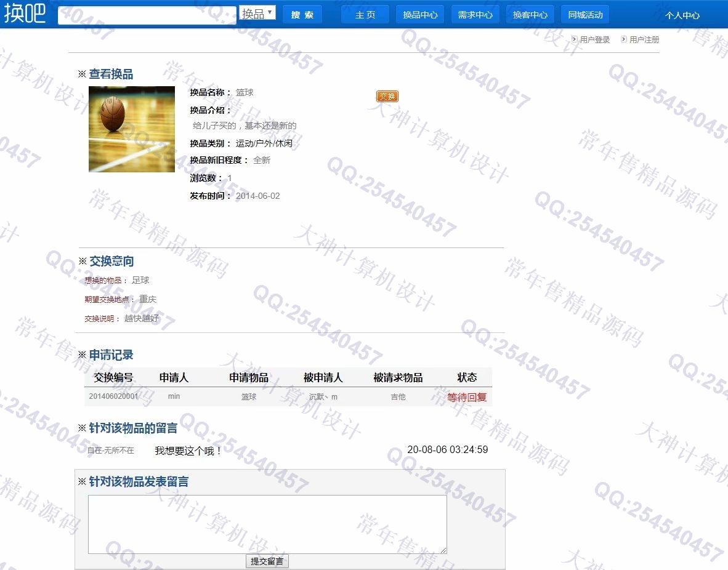The height and width of the screenshot is (570, 728).
Task: Click the 查看换品 section heading
Action: tap(111, 74)
